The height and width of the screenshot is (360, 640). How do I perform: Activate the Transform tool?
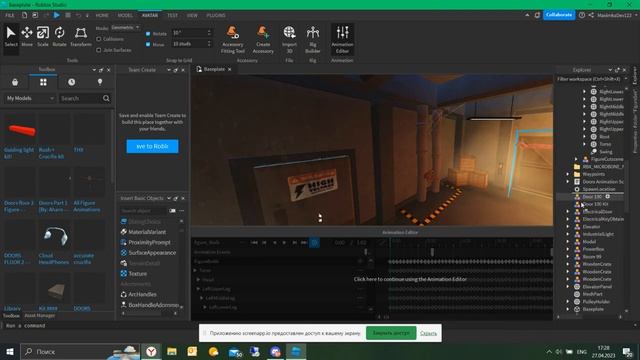81,37
